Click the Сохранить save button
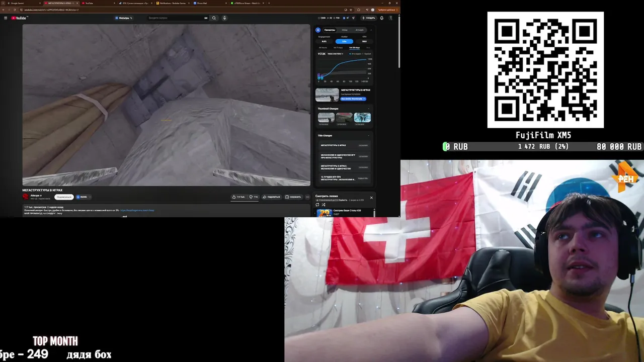The image size is (644, 362). click(293, 197)
